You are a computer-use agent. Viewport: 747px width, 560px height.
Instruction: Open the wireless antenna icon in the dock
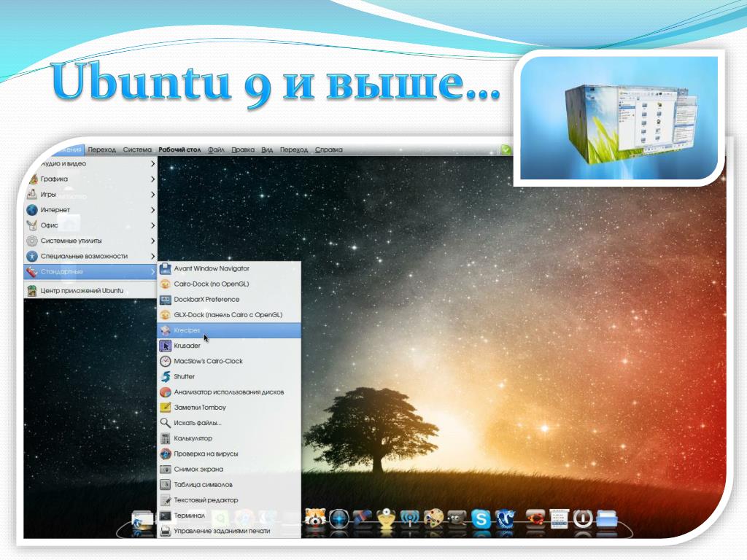[410, 518]
